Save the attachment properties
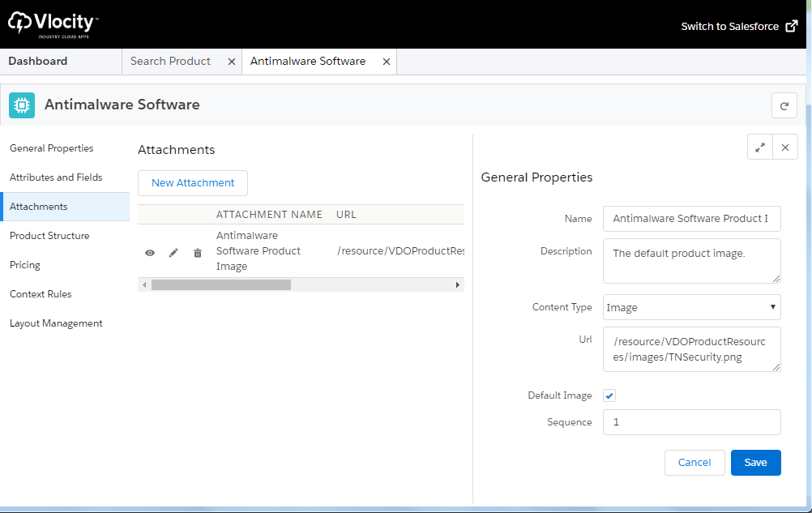Screen dimensions: 812x513 click(755, 462)
